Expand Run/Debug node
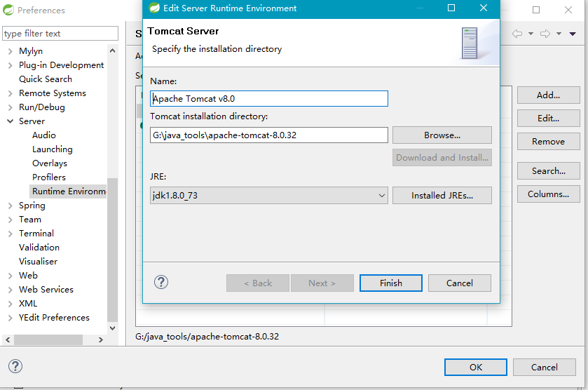The height and width of the screenshot is (390, 588). (10, 107)
